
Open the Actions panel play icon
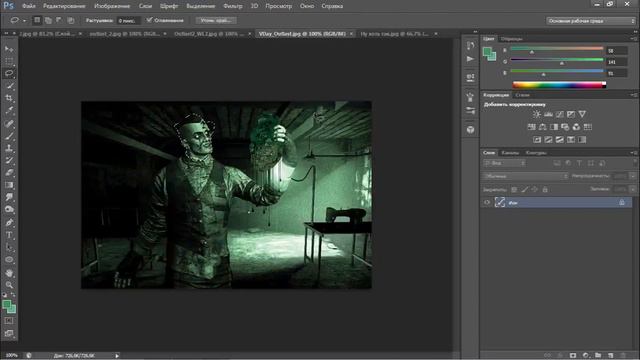point(470,59)
